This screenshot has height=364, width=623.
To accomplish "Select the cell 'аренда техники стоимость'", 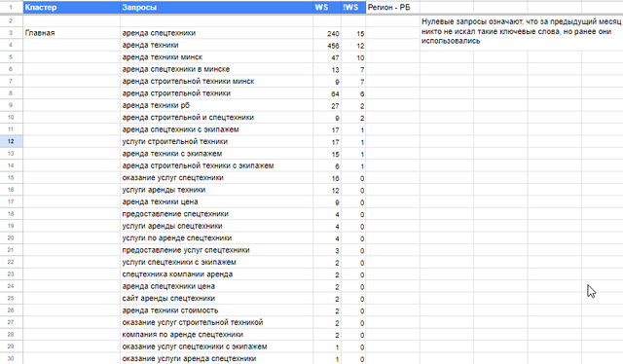I will [216, 310].
